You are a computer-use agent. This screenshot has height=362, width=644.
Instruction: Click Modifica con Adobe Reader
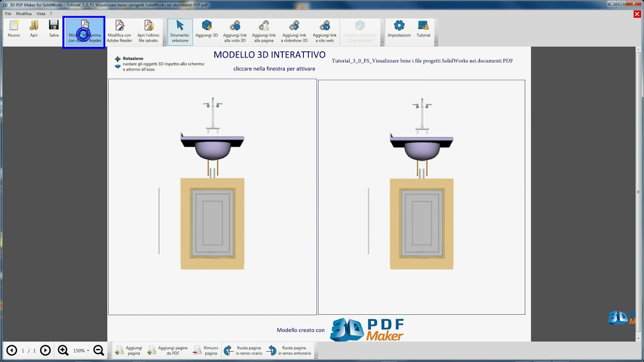[119, 32]
